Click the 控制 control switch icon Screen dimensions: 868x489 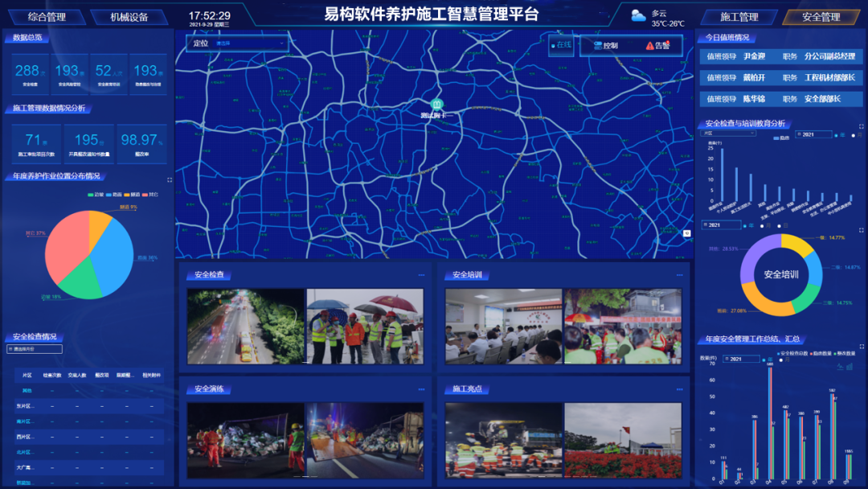coord(598,46)
